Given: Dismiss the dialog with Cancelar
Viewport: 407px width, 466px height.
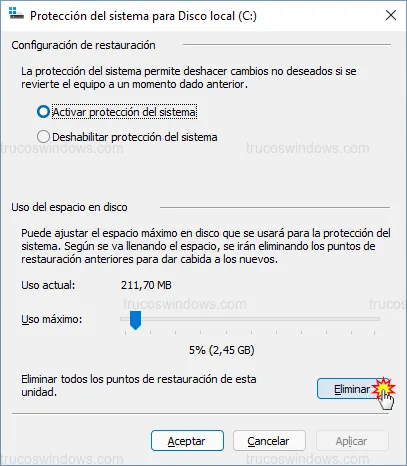Looking at the screenshot, I should tap(269, 441).
